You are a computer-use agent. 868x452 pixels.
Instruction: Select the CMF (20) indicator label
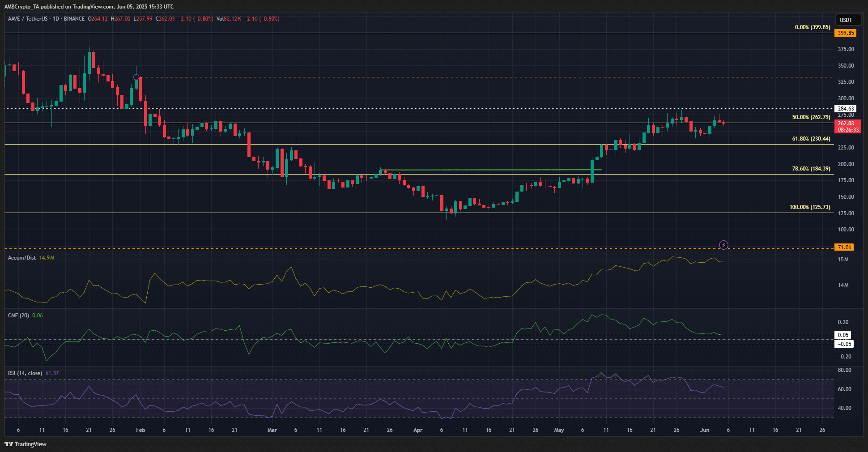(x=18, y=316)
